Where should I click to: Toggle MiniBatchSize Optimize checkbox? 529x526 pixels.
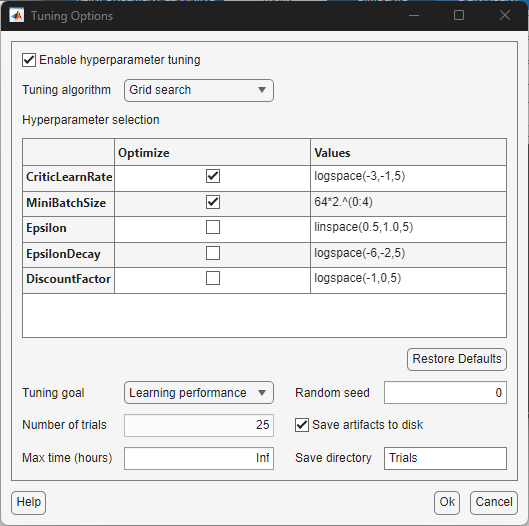coord(213,202)
